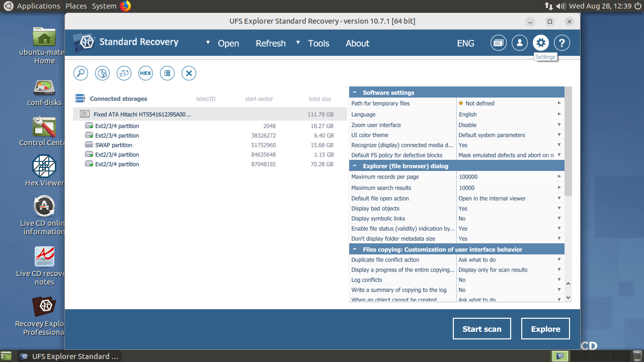Open the Tools menu
Viewport: 644px width, 362px height.
coord(318,43)
